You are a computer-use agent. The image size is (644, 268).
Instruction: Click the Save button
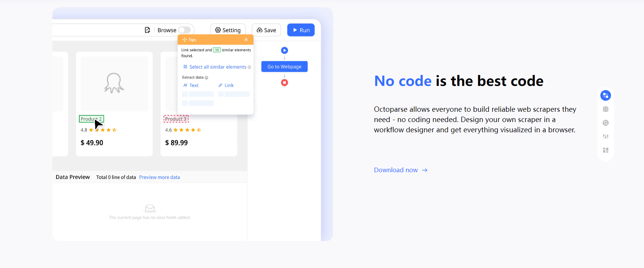[266, 30]
